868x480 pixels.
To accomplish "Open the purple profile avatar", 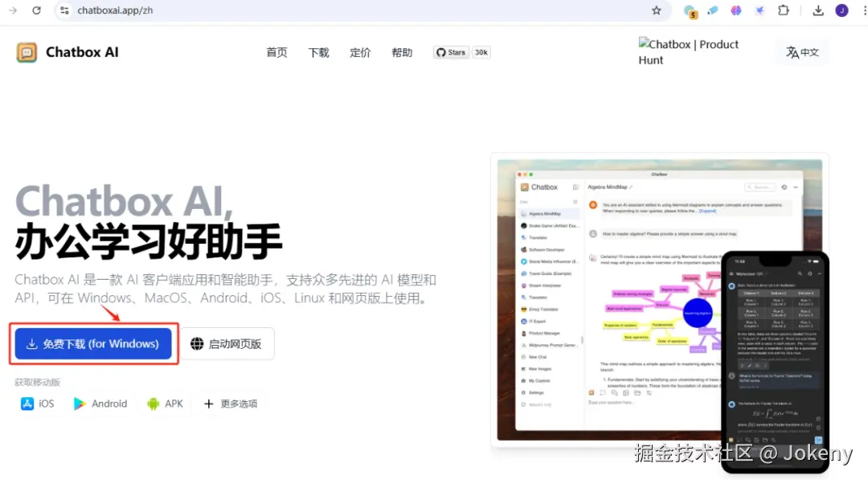I will click(842, 10).
